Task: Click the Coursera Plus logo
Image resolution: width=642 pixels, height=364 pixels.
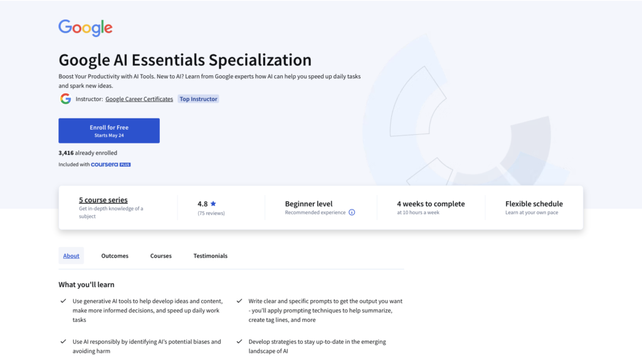Action: (x=110, y=164)
